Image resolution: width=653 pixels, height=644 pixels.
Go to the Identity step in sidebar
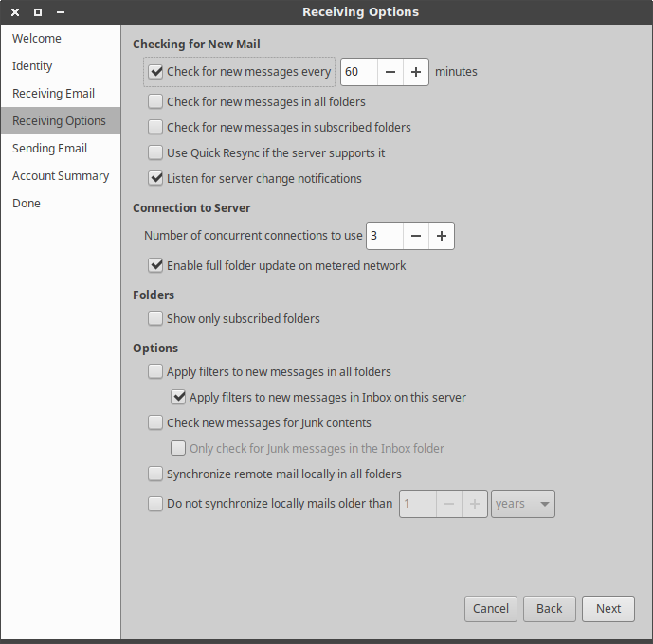pos(32,66)
